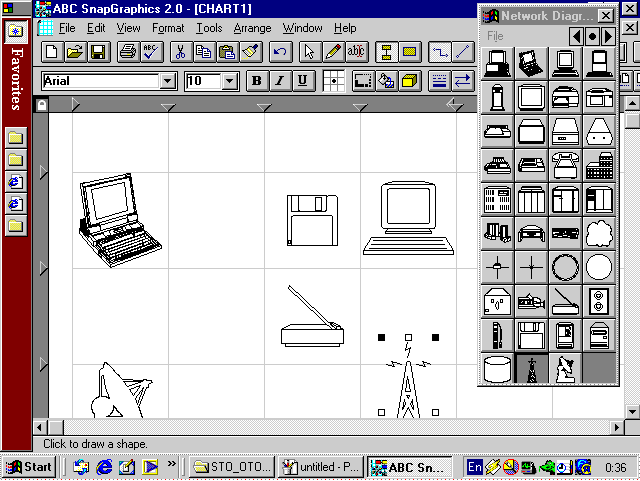Select the abc text tool
The height and width of the screenshot is (481, 640).
click(x=356, y=52)
